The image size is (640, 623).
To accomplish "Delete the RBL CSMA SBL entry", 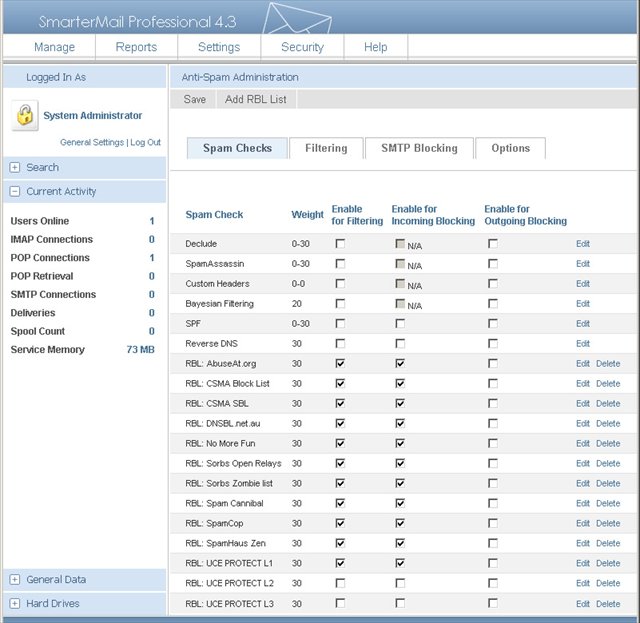I will (x=608, y=404).
